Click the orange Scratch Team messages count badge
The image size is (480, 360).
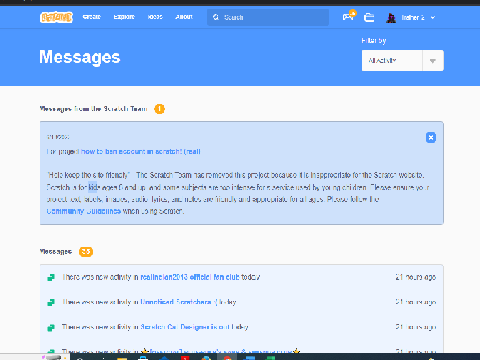point(159,109)
